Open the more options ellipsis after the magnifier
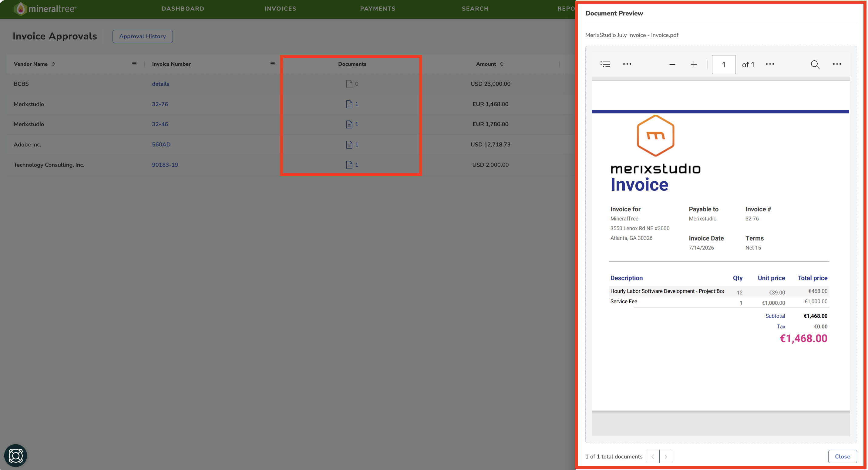868x470 pixels. pos(837,64)
